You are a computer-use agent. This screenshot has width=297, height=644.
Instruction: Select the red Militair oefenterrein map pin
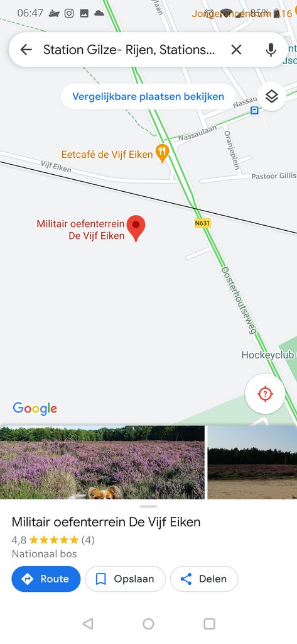(136, 228)
